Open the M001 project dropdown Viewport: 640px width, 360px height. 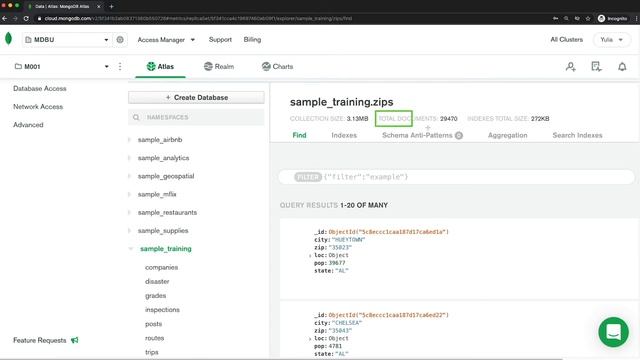62,67
